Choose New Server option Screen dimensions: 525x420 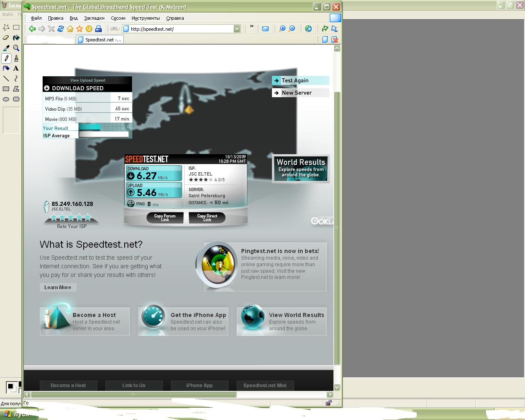point(301,93)
